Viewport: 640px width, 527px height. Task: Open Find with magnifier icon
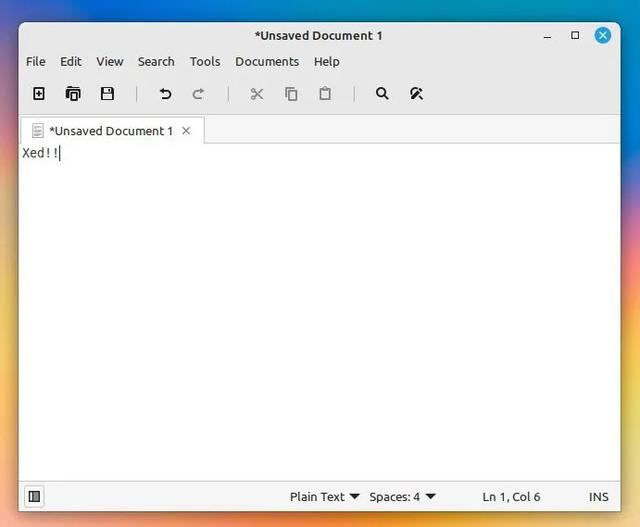[x=382, y=94]
